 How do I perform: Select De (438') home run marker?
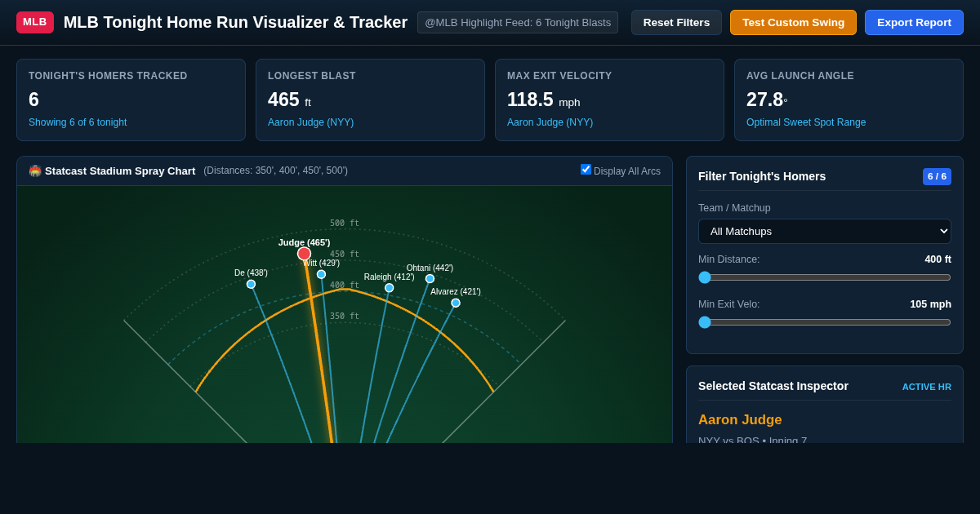click(251, 284)
